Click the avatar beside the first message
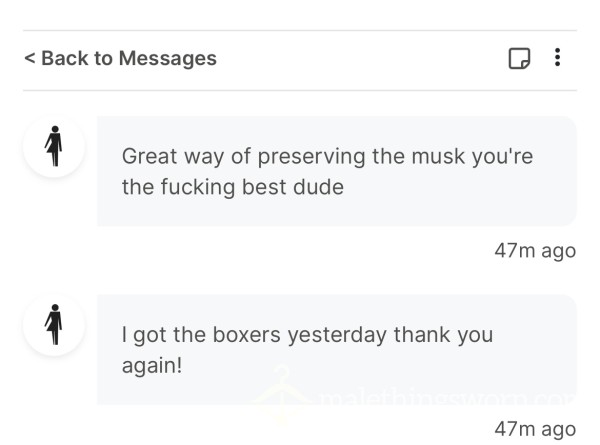The image size is (600, 445). pos(54,146)
